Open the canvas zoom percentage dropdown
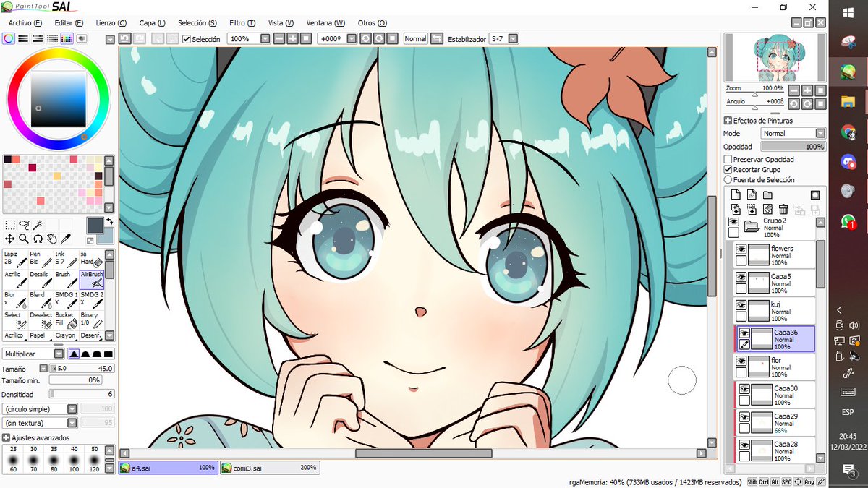Viewport: 868px width, 488px height. point(265,38)
